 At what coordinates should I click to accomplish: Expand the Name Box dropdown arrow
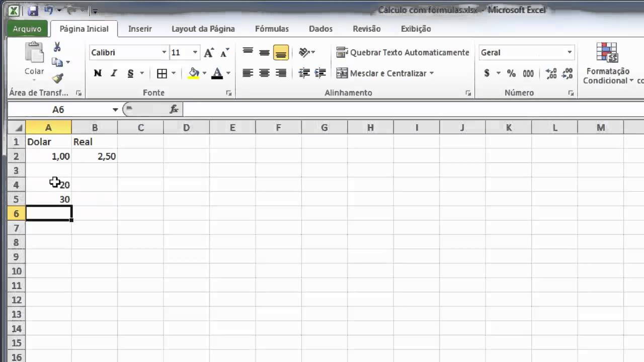pyautogui.click(x=115, y=110)
